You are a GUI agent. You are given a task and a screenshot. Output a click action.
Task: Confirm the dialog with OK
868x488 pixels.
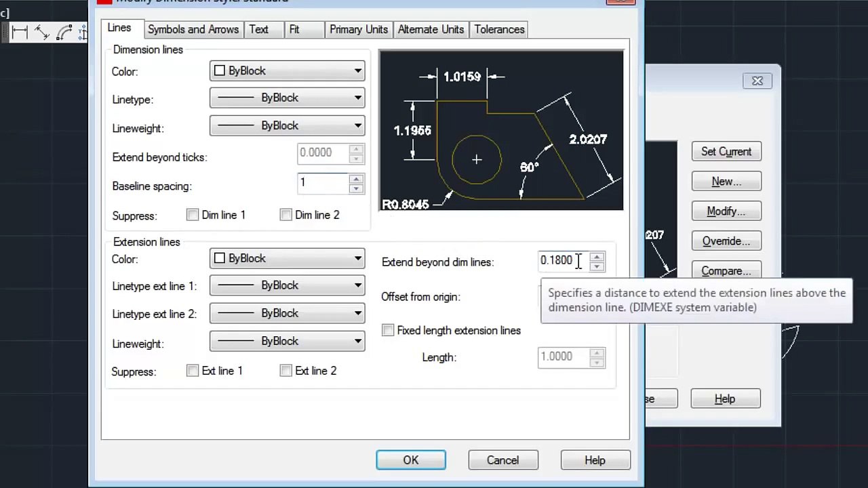point(411,460)
